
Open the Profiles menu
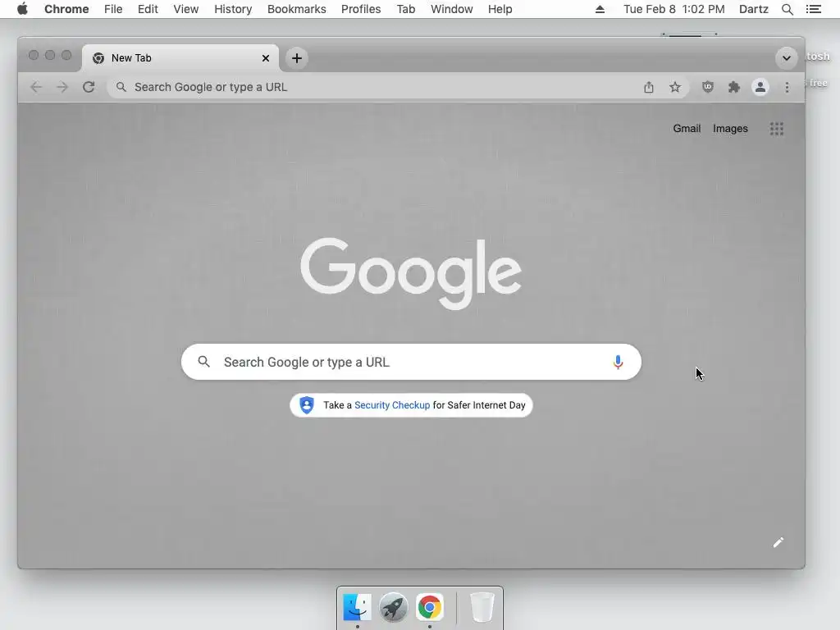pyautogui.click(x=361, y=9)
